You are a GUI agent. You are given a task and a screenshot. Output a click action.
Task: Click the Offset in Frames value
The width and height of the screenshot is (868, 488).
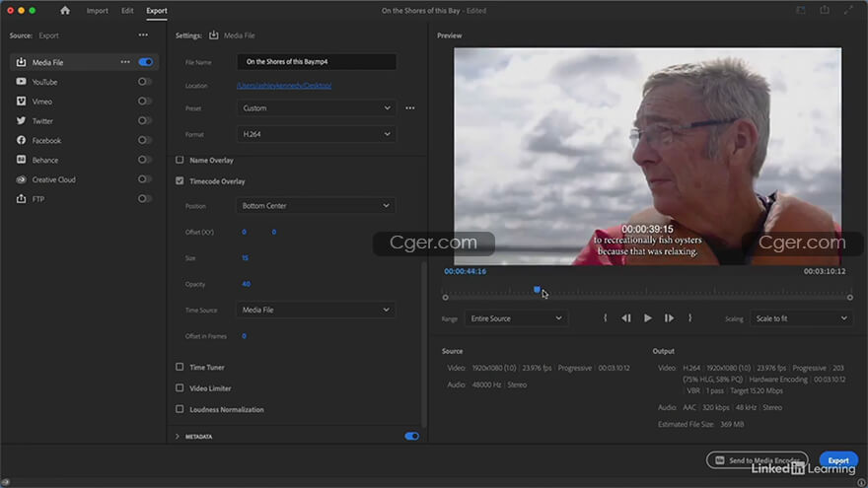(244, 336)
